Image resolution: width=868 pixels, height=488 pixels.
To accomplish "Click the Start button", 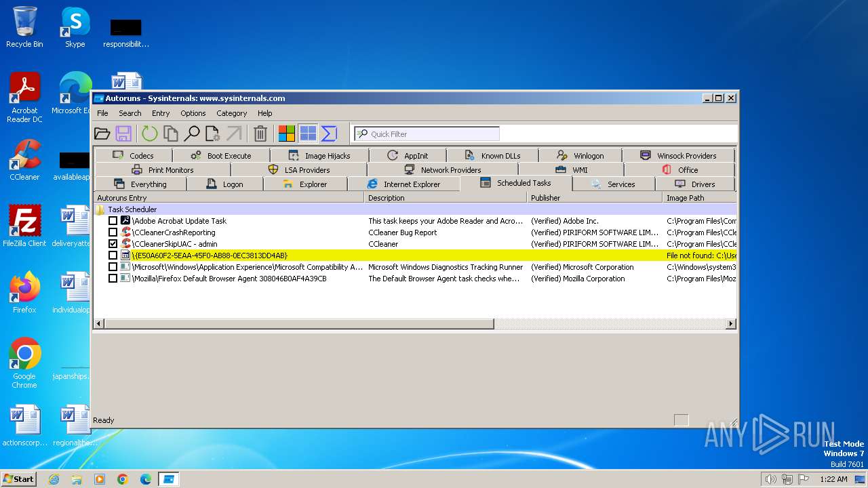I will [x=18, y=479].
